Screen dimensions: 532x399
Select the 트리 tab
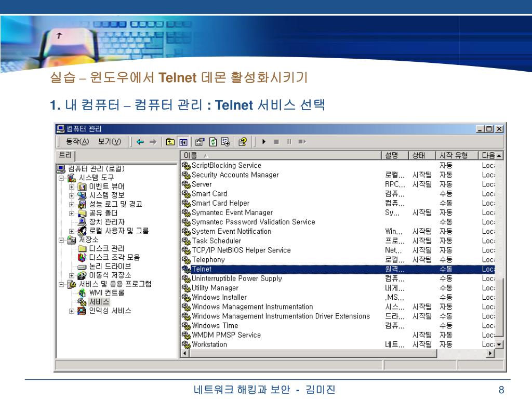click(x=65, y=155)
